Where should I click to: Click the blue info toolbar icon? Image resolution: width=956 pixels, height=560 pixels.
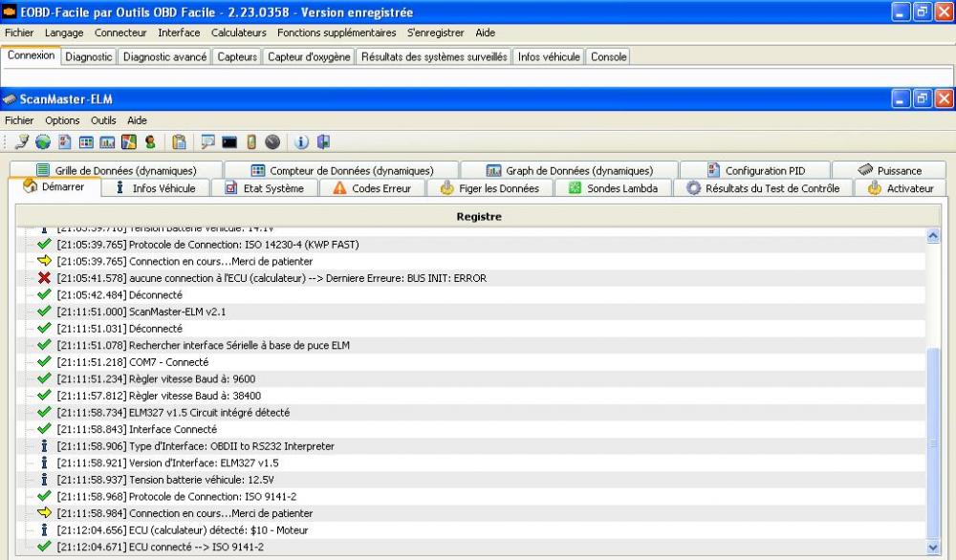point(301,142)
